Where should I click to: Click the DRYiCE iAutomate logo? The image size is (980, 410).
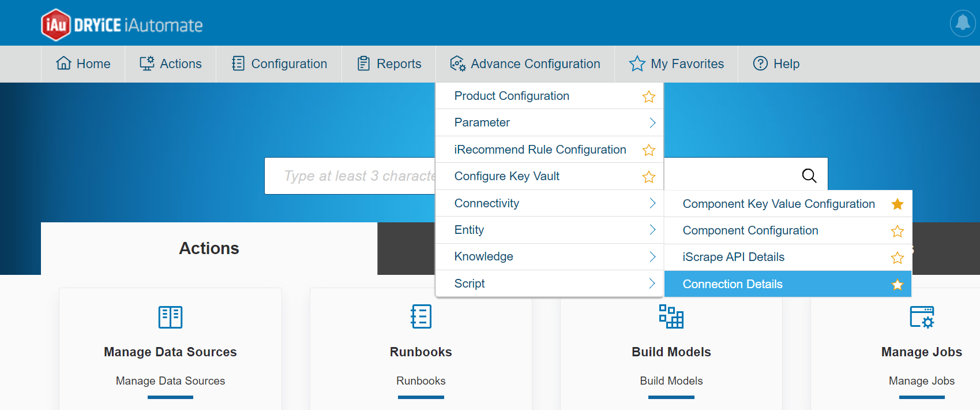coord(122,25)
